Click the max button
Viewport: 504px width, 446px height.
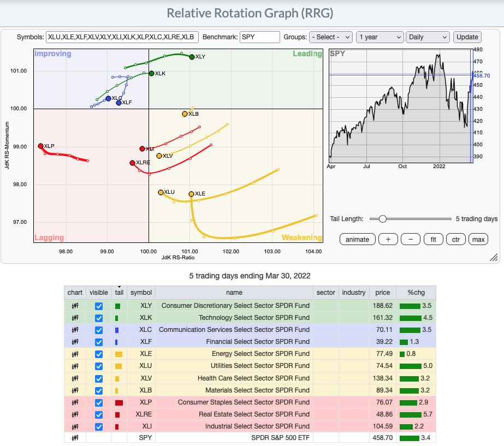coord(478,240)
